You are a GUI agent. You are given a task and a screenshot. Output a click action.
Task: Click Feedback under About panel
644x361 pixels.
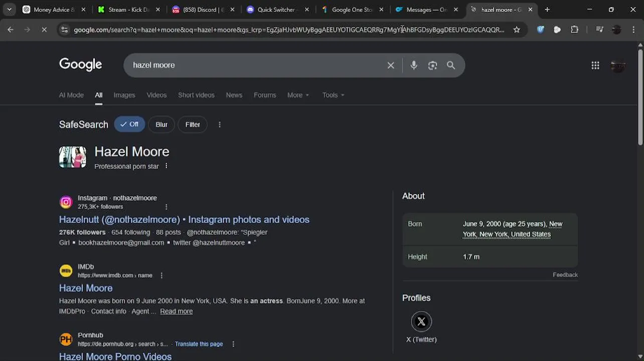pos(565,275)
